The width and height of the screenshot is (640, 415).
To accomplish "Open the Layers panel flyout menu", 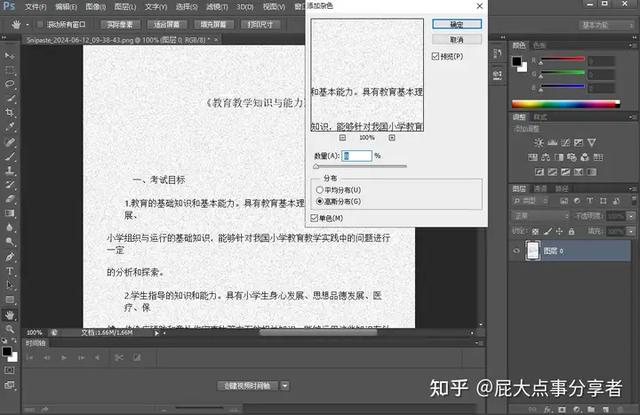I will (633, 189).
